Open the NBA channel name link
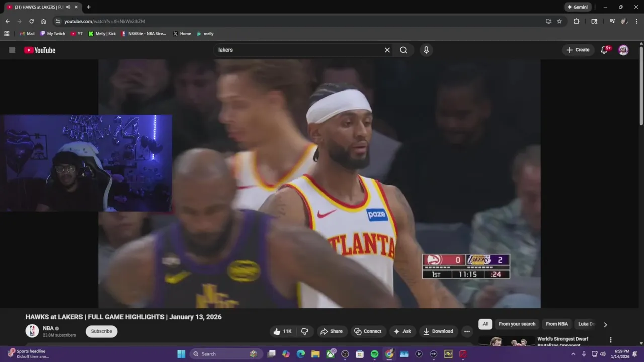The height and width of the screenshot is (362, 644). point(48,328)
